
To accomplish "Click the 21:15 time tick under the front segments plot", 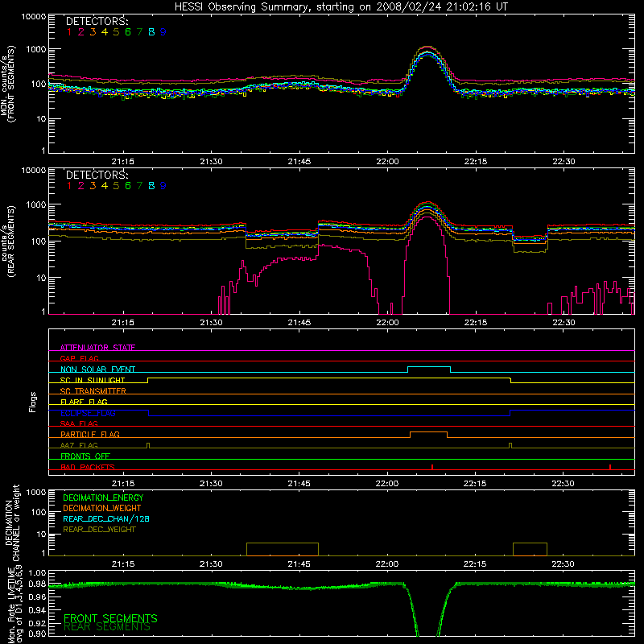I will coord(123,162).
